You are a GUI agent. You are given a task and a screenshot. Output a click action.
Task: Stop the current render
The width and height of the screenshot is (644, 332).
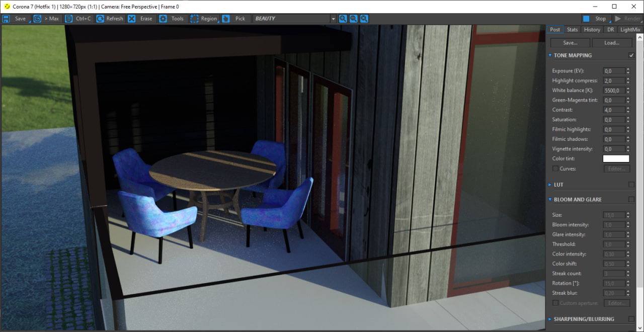click(x=596, y=19)
